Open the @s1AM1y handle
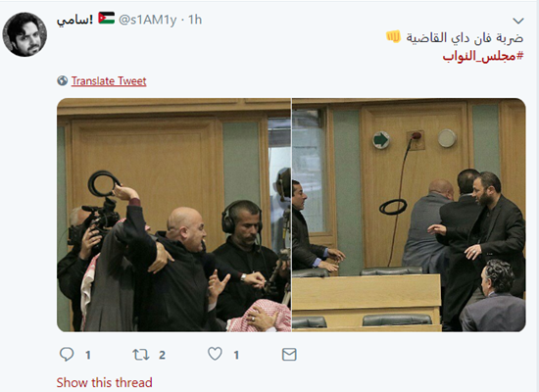The width and height of the screenshot is (539, 392). pyautogui.click(x=147, y=20)
